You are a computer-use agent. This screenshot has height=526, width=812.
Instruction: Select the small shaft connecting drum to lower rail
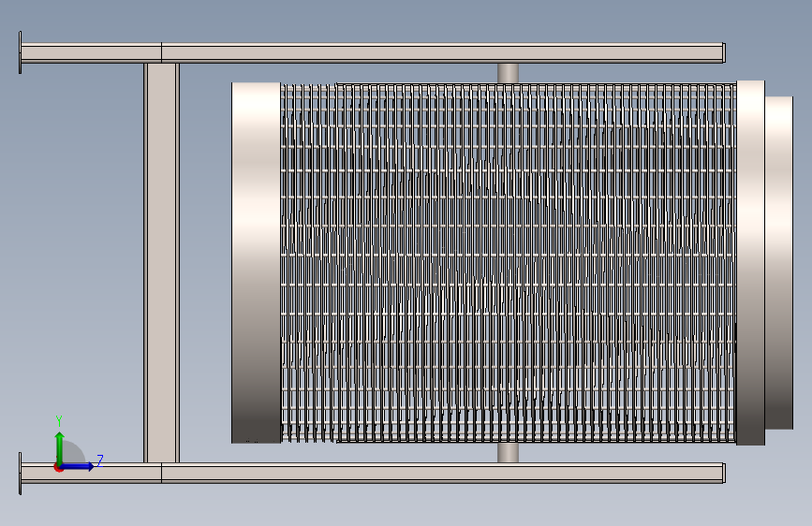point(508,452)
